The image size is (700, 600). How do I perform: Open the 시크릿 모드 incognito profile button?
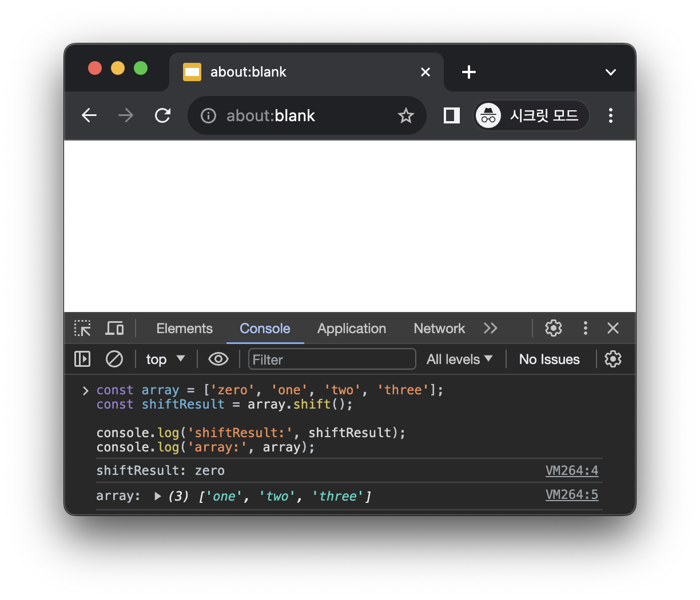click(531, 115)
